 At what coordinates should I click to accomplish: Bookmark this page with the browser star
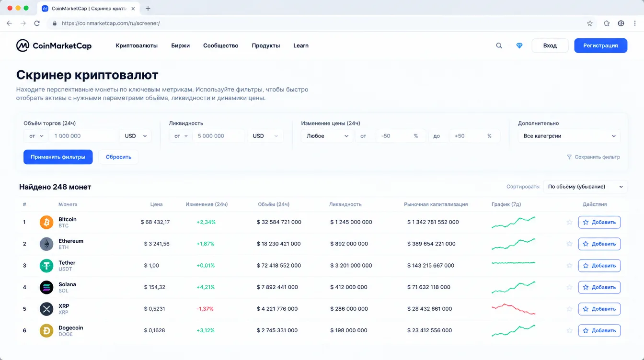point(590,23)
